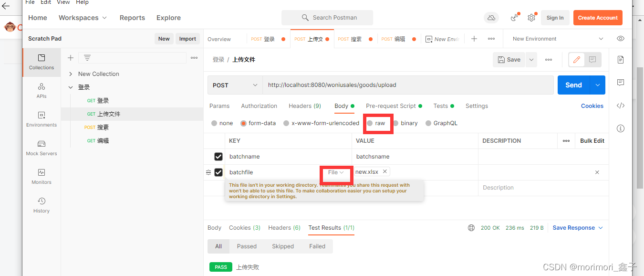
Task: Switch to the Headers (9) request tab
Action: tap(305, 106)
